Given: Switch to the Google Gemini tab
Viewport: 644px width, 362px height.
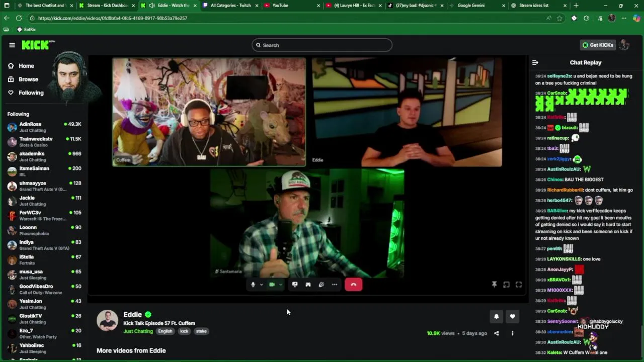Looking at the screenshot, I should pyautogui.click(x=476, y=6).
